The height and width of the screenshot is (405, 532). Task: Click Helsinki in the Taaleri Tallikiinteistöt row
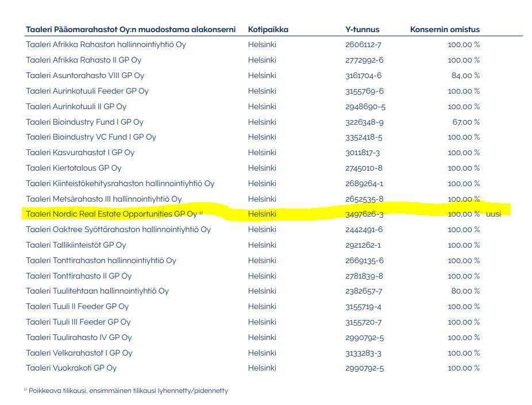click(x=262, y=245)
